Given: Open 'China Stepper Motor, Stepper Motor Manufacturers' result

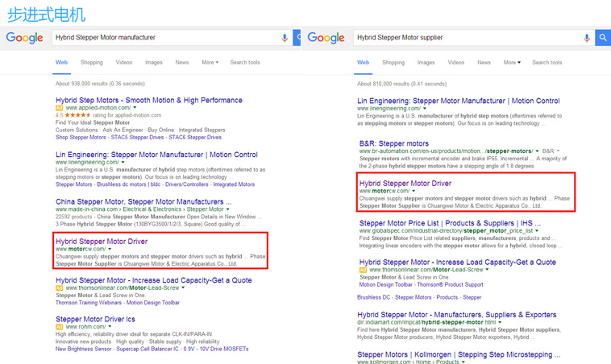Looking at the screenshot, I should (x=143, y=201).
